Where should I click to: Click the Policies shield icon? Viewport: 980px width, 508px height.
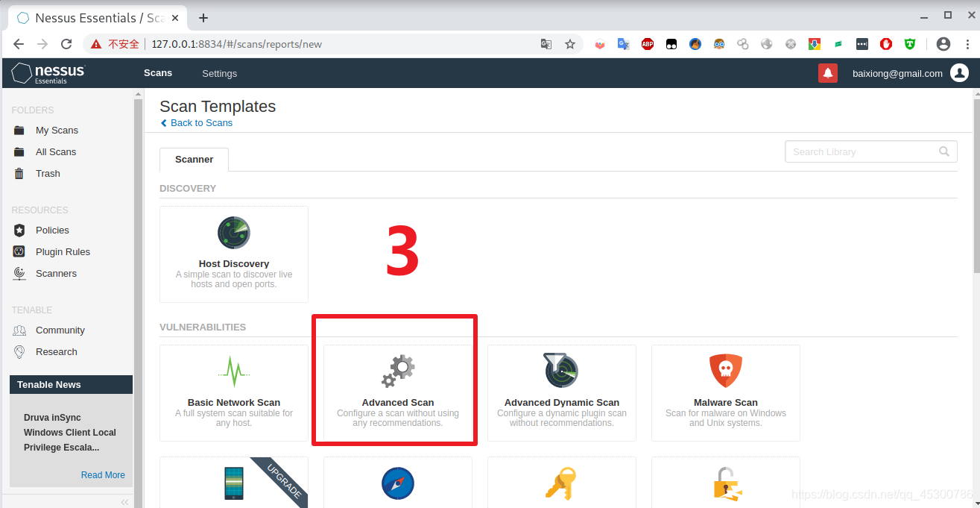pyautogui.click(x=19, y=230)
